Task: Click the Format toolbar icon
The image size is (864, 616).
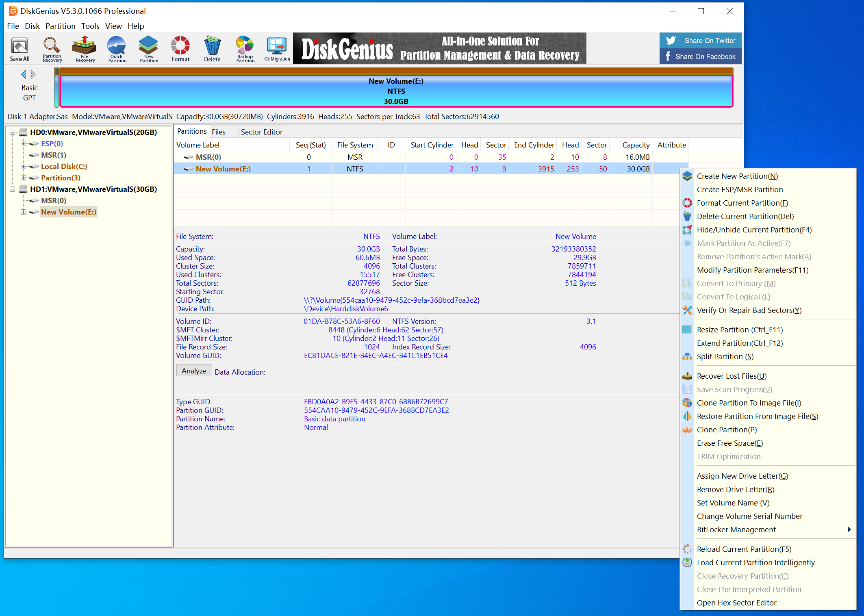Action: pyautogui.click(x=180, y=48)
